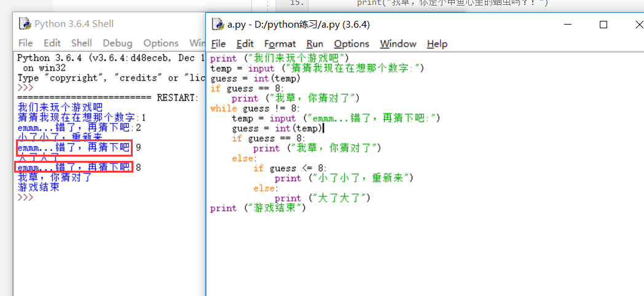Click the Type "copyright", "credits" line in the Shell
Image resolution: width=644 pixels, height=296 pixels.
click(111, 78)
